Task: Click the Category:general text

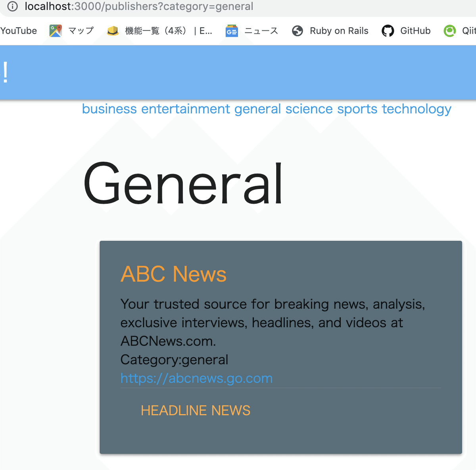Action: (x=174, y=360)
